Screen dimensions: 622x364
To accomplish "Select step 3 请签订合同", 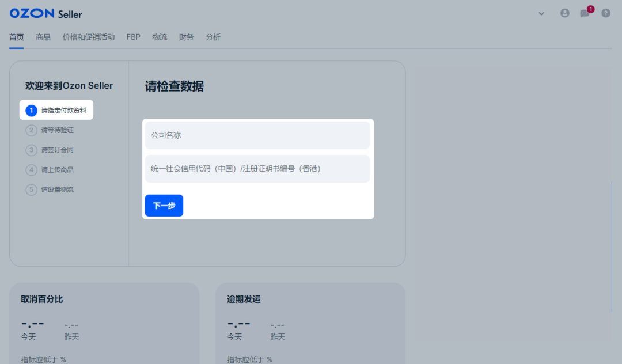I will tap(50, 150).
